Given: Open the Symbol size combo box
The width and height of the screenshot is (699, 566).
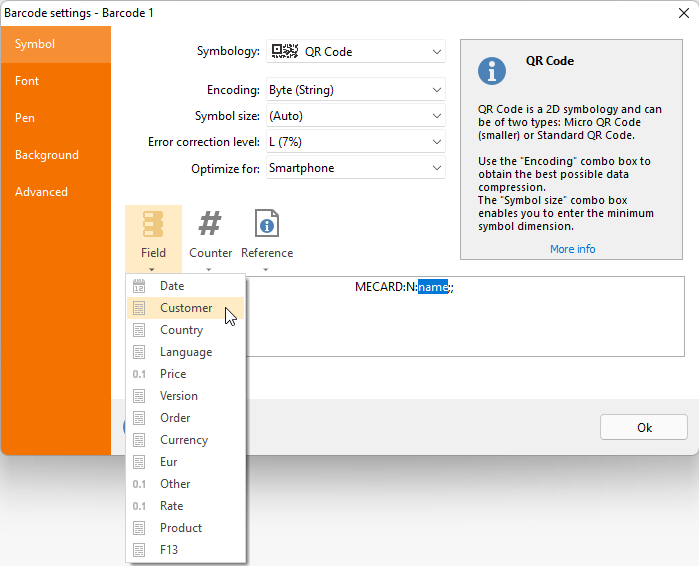Looking at the screenshot, I should pyautogui.click(x=356, y=116).
